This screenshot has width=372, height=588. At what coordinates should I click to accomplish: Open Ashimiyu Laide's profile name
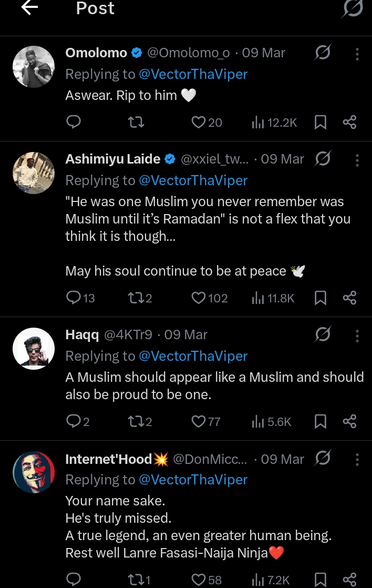pyautogui.click(x=113, y=159)
